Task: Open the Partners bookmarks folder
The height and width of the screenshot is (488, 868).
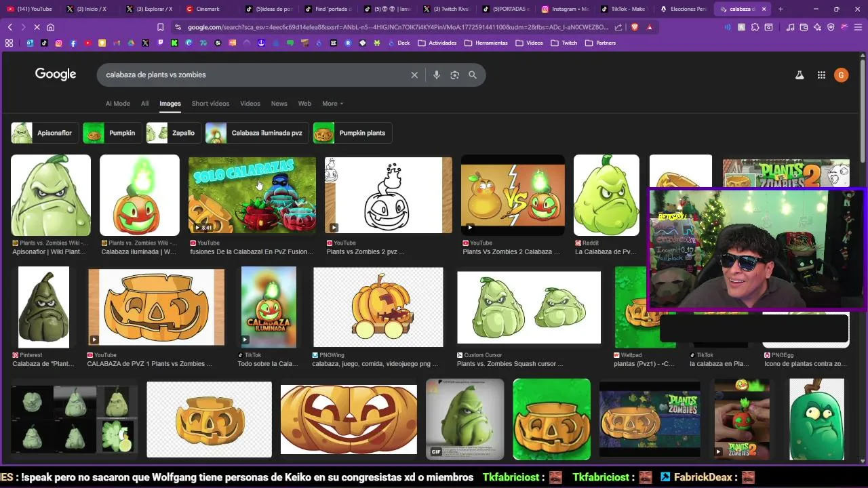Action: tap(601, 43)
